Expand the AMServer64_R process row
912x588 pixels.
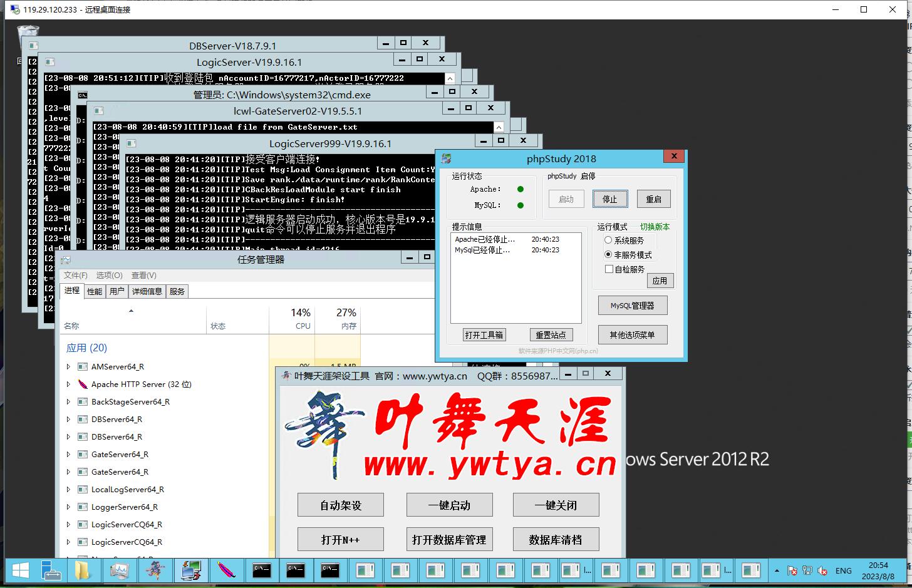(68, 366)
